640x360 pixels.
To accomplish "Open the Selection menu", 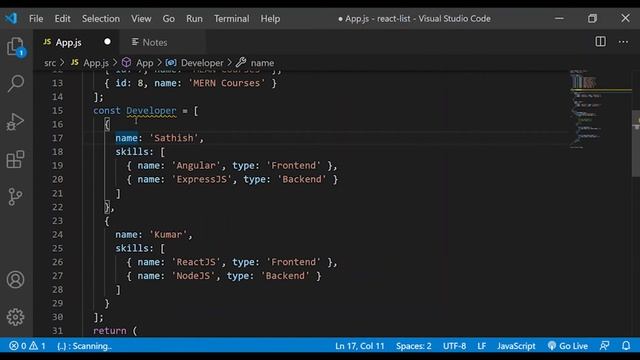I will pos(101,19).
